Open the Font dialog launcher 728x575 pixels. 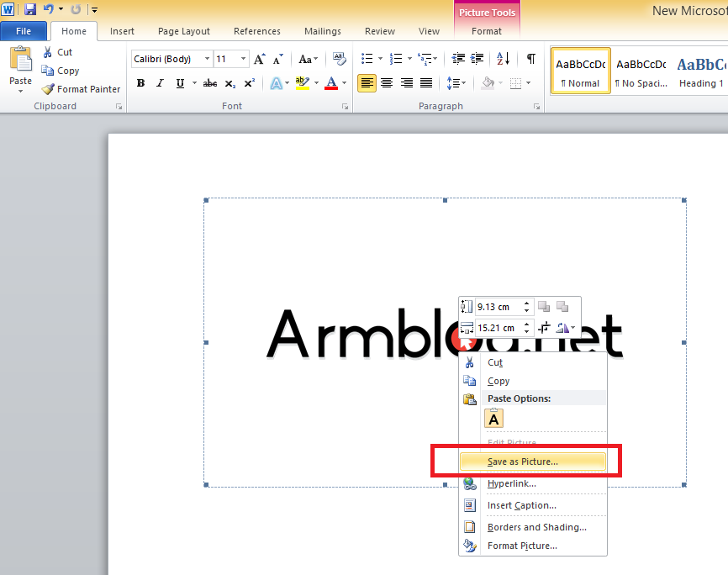[x=345, y=107]
